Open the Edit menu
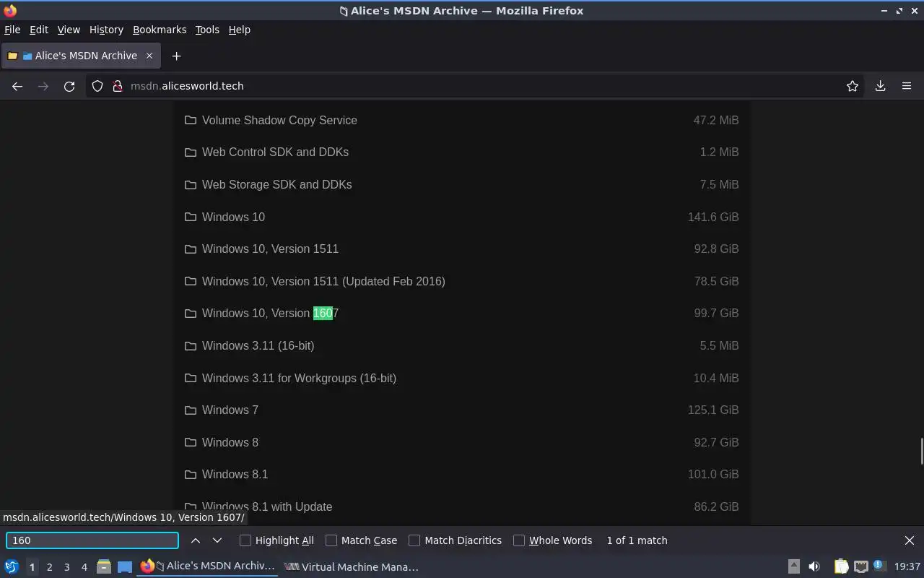924x578 pixels. pos(39,30)
